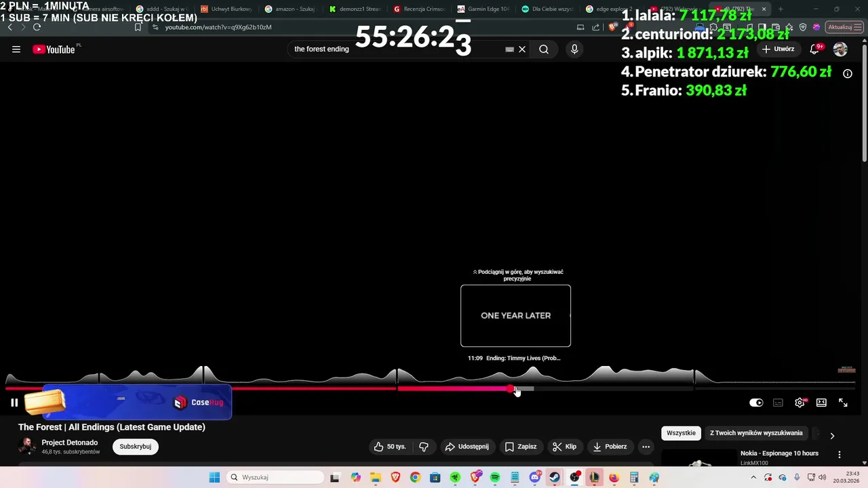Create a clip with Klip
Viewport: 868px width, 488px height.
[564, 447]
